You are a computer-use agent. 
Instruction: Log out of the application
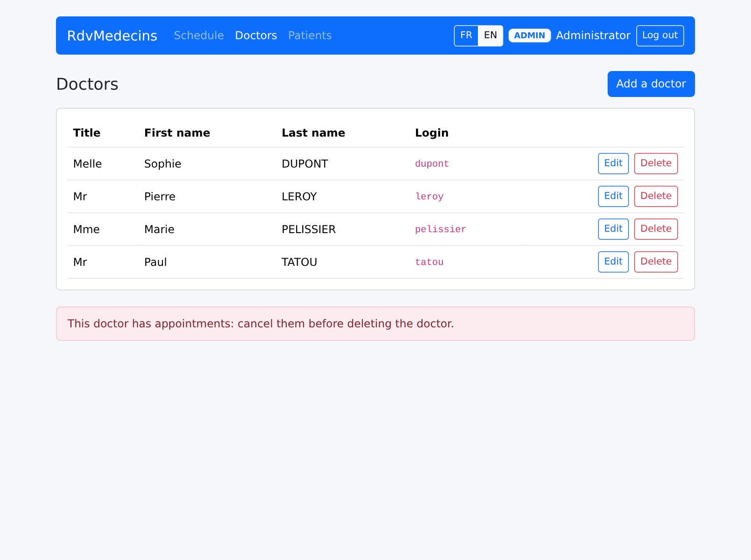660,36
